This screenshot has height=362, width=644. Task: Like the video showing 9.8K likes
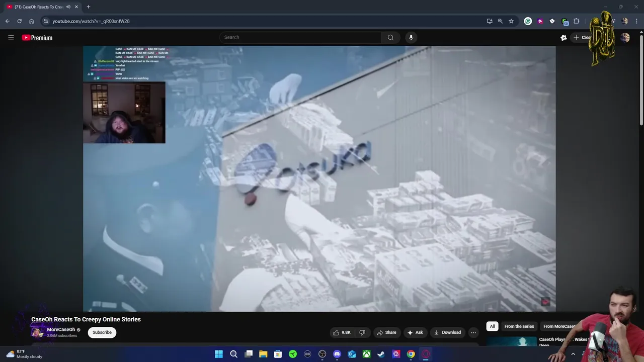coord(342,332)
